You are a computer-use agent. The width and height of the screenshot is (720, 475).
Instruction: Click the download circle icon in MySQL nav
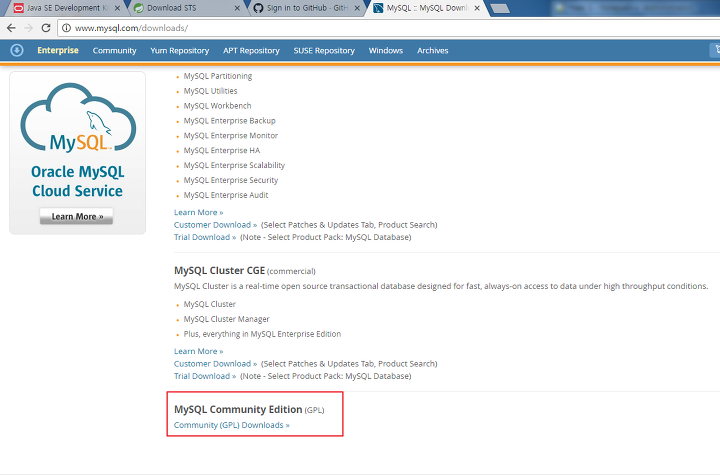pyautogui.click(x=17, y=50)
